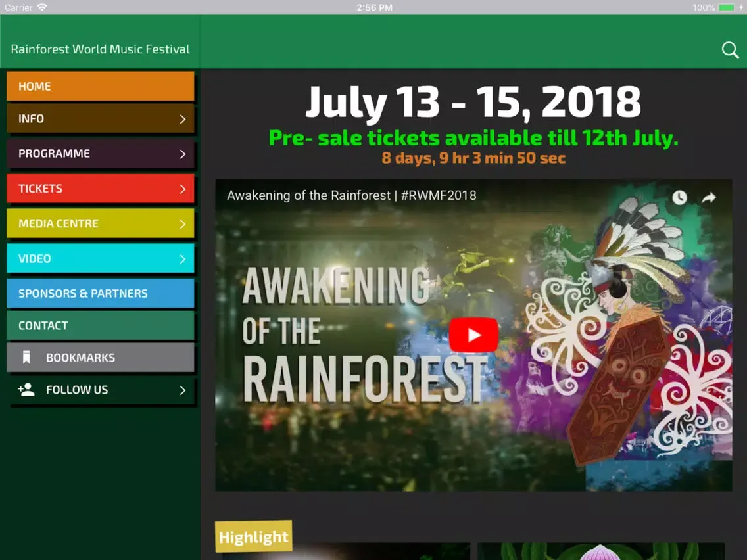Open the PROGRAMME menu item
The image size is (747, 560).
(101, 153)
